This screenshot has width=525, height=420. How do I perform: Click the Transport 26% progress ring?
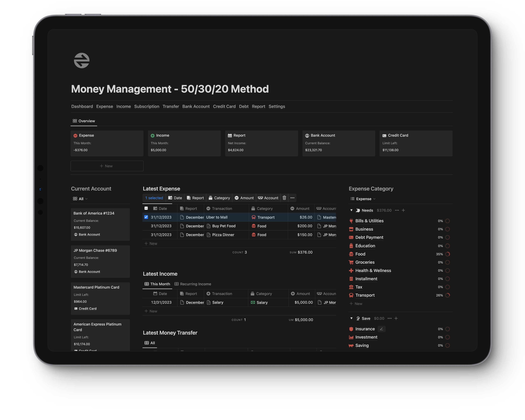tap(448, 295)
